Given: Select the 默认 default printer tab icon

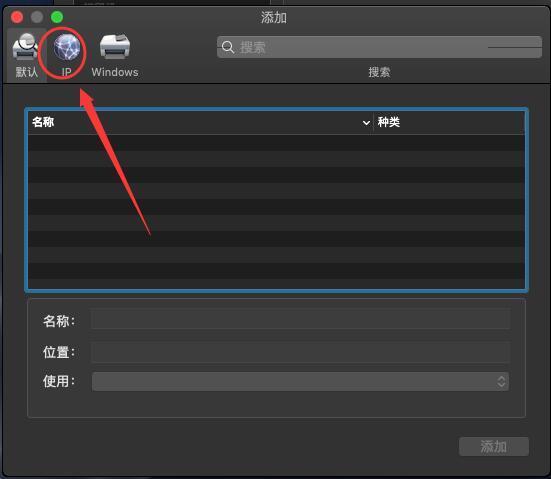Looking at the screenshot, I should [25, 47].
